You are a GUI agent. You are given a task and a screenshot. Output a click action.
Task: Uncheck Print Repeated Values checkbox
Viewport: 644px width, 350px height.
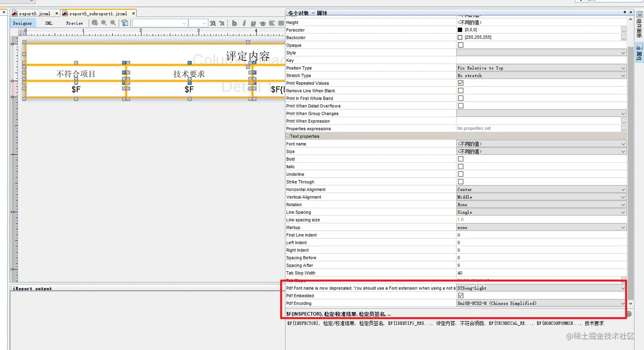(x=460, y=83)
